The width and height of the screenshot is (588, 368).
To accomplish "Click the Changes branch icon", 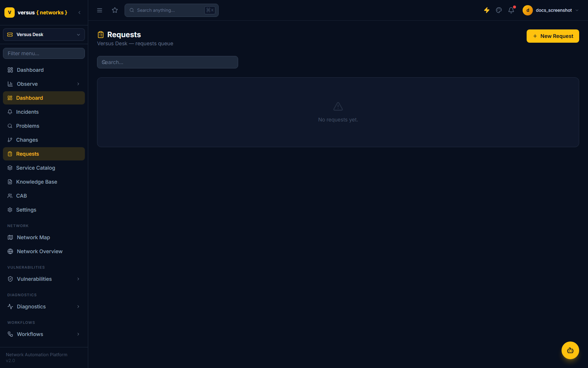I will click(x=10, y=140).
